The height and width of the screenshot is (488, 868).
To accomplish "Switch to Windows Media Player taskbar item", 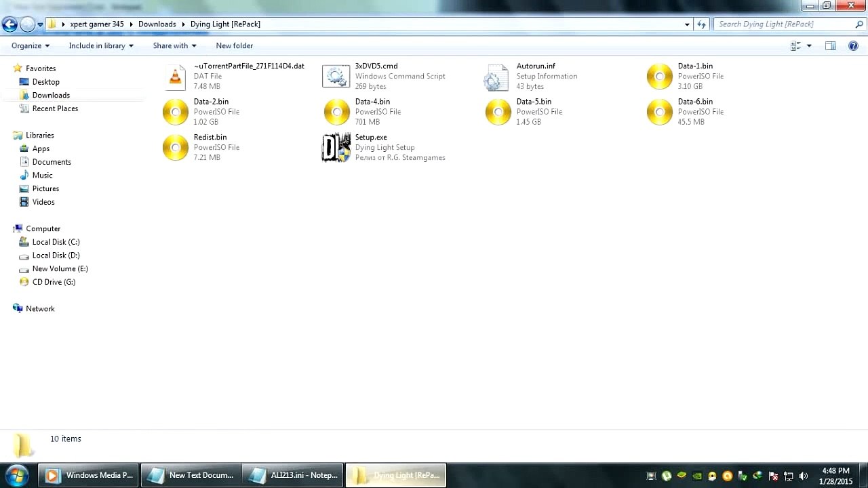I will pos(89,475).
